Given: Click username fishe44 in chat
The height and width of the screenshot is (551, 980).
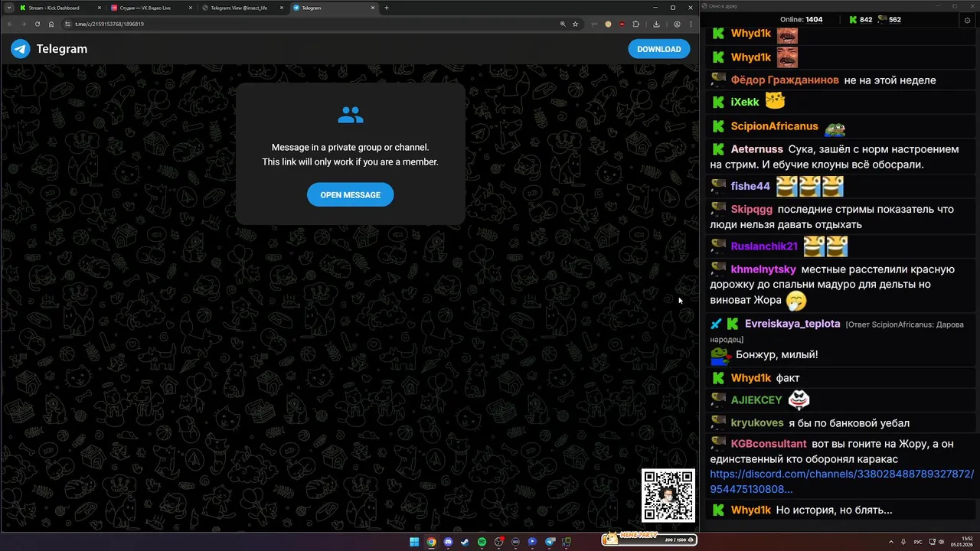Looking at the screenshot, I should pyautogui.click(x=750, y=186).
